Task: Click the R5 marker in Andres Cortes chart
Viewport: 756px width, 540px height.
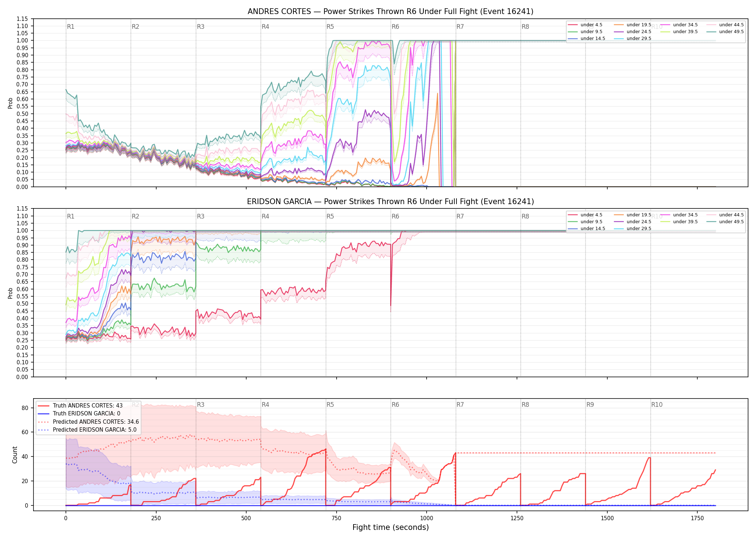Action: pos(330,27)
